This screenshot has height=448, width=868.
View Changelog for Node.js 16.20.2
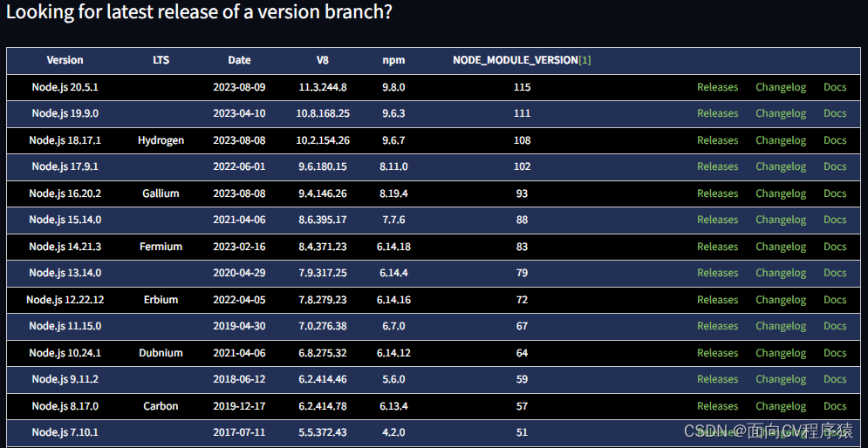pos(781,193)
